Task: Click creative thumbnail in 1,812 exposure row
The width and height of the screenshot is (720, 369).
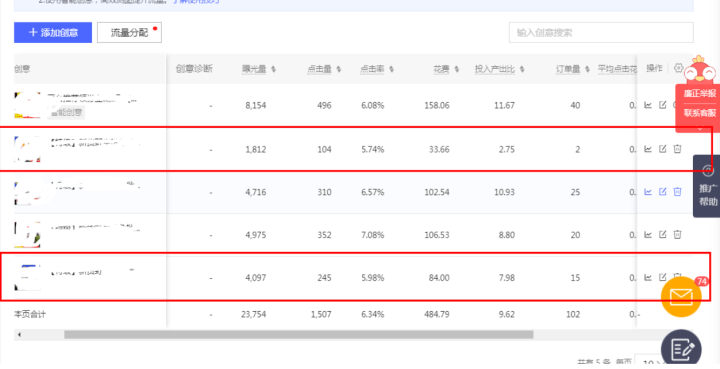Action: click(x=28, y=149)
